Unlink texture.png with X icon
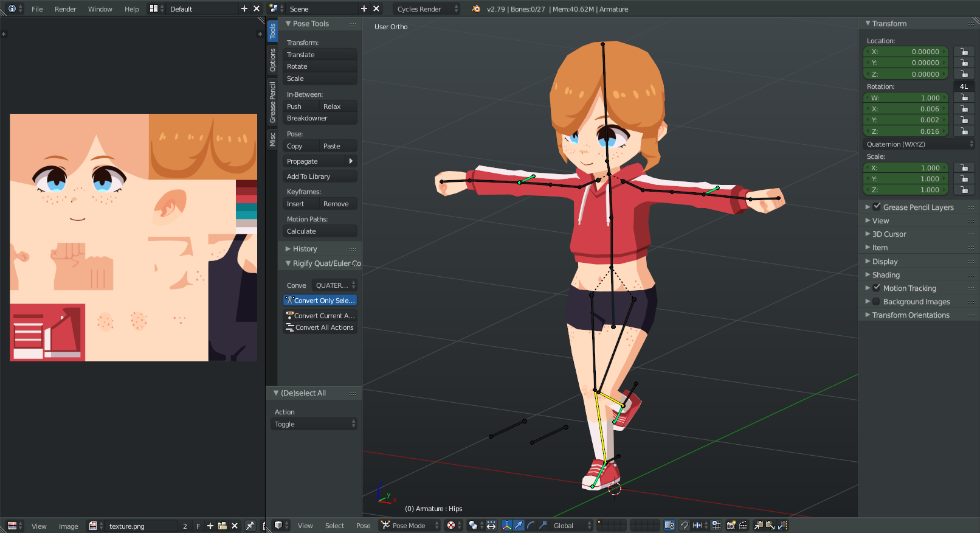Image resolution: width=980 pixels, height=533 pixels. click(x=235, y=526)
